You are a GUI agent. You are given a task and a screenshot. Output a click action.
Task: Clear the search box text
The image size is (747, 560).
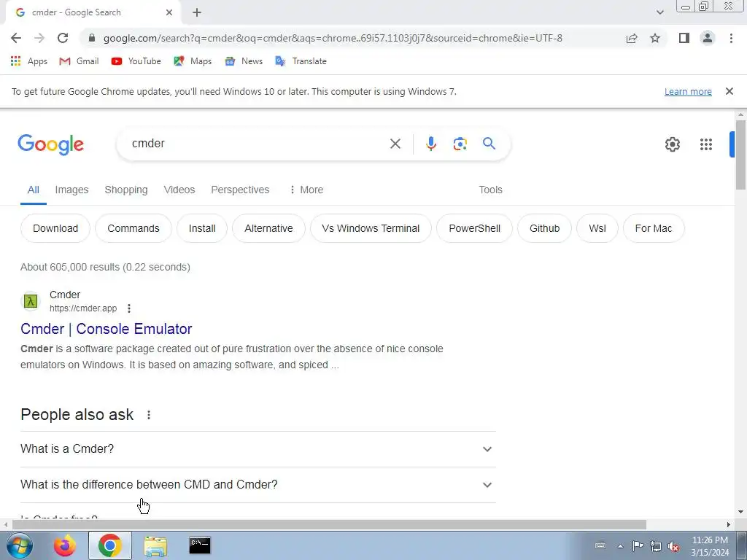click(x=395, y=144)
